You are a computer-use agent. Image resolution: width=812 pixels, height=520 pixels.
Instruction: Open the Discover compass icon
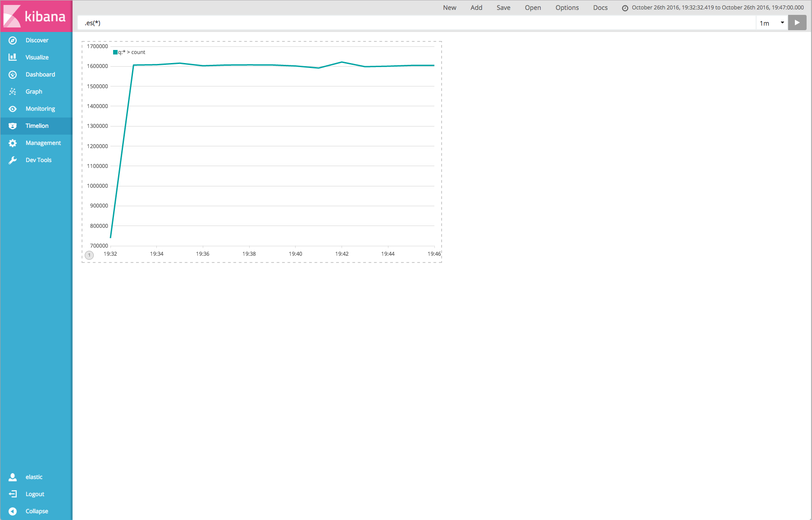click(x=13, y=41)
